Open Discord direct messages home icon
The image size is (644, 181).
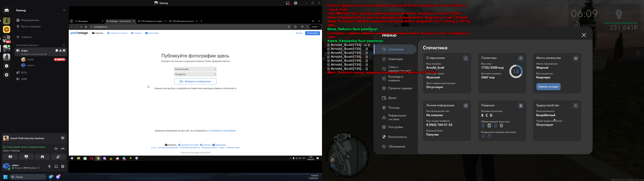tap(7, 11)
